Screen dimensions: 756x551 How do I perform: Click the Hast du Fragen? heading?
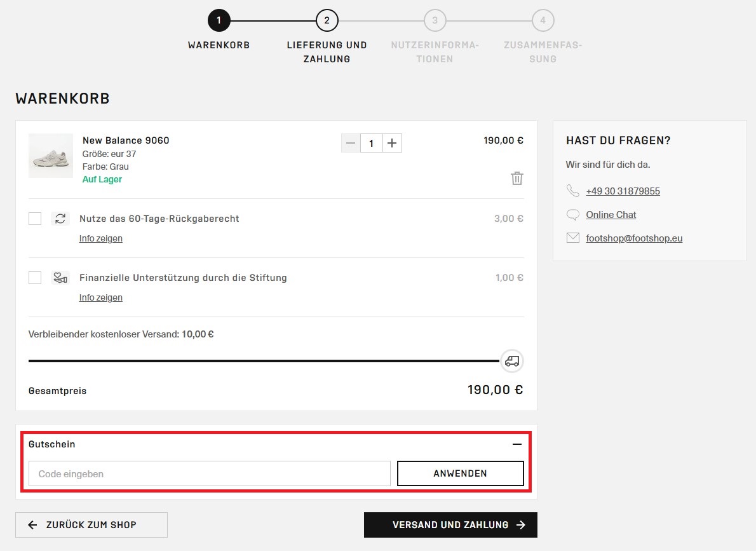pos(618,140)
